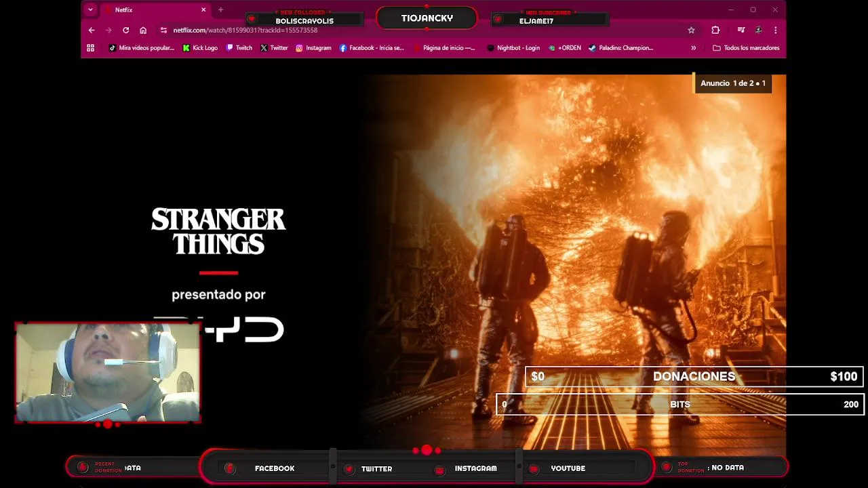Open the 'Paladins: Champion...' bookmark

[x=620, y=48]
